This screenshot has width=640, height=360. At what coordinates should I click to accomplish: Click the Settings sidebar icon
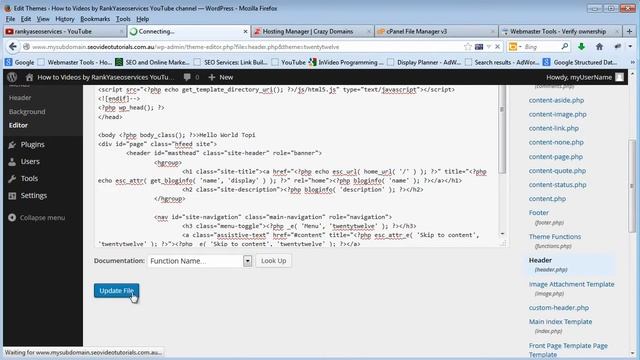click(12, 196)
